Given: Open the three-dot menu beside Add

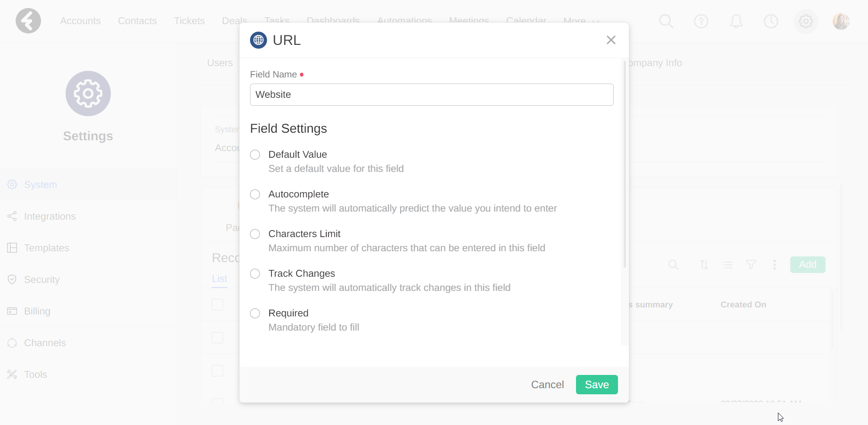Looking at the screenshot, I should tap(775, 265).
